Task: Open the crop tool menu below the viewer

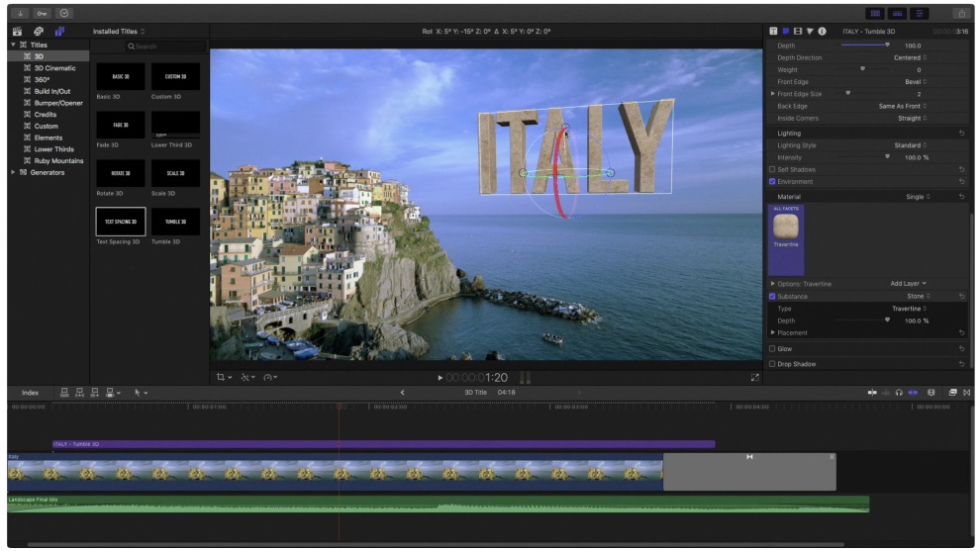Action: [x=224, y=377]
